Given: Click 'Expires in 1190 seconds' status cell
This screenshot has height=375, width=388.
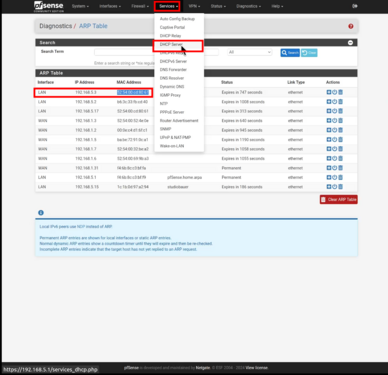Looking at the screenshot, I should pos(243,140).
